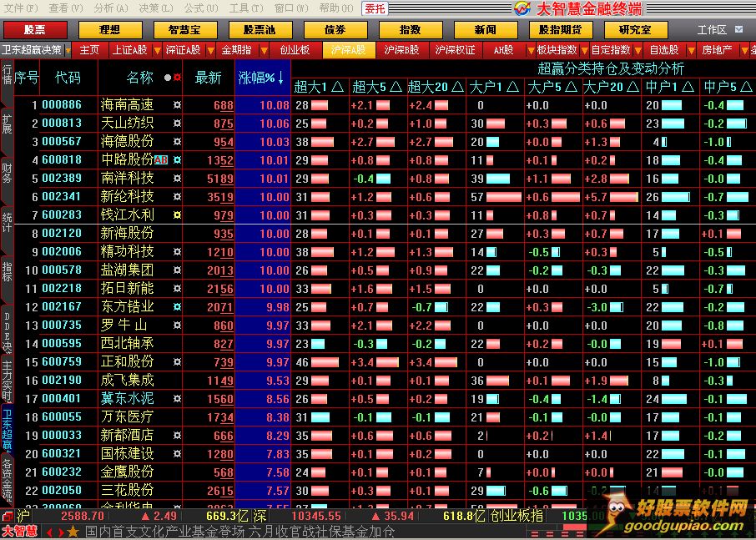This screenshot has height=540, width=756.
Task: Click the 大户1 triangle sort icon
Action: 513,88
